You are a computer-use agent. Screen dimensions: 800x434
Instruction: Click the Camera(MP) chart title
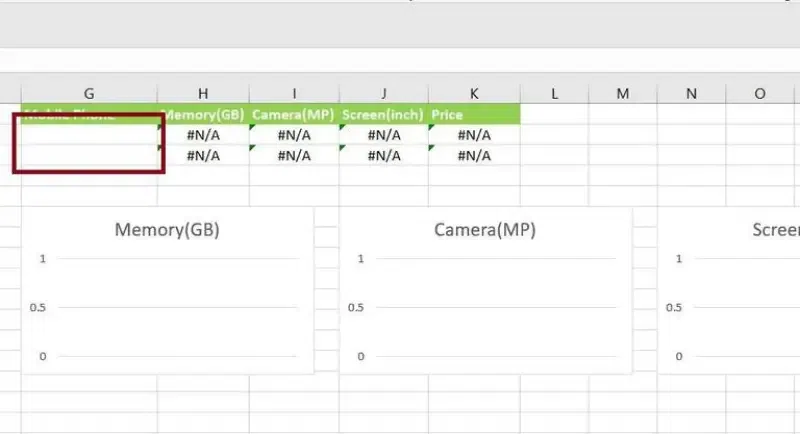coord(485,229)
